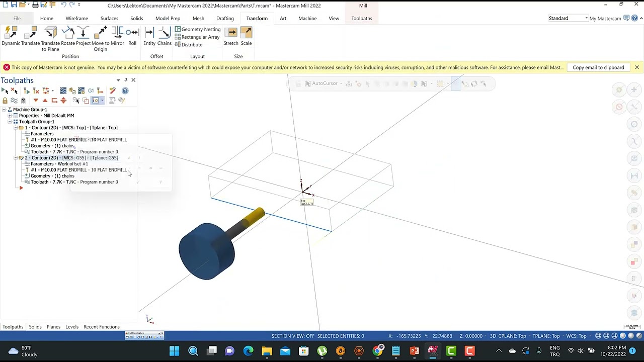Open Toolpaths manager help icon
Screen dimensions: 644x362
125,90
